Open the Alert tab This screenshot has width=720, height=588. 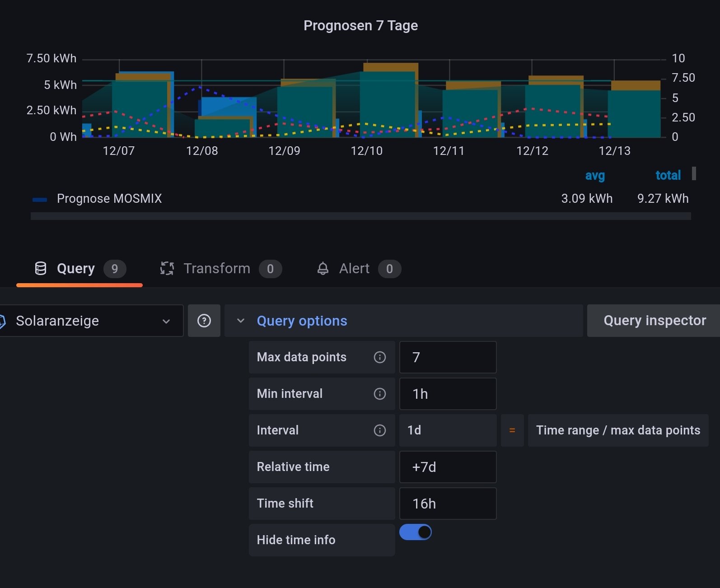point(355,268)
